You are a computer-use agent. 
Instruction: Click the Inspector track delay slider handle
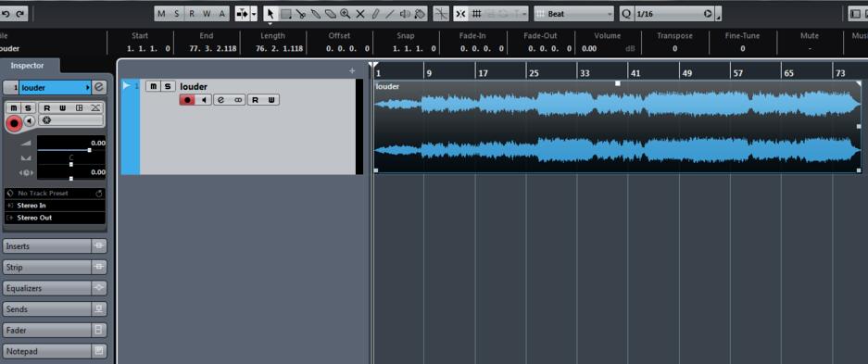[70, 178]
